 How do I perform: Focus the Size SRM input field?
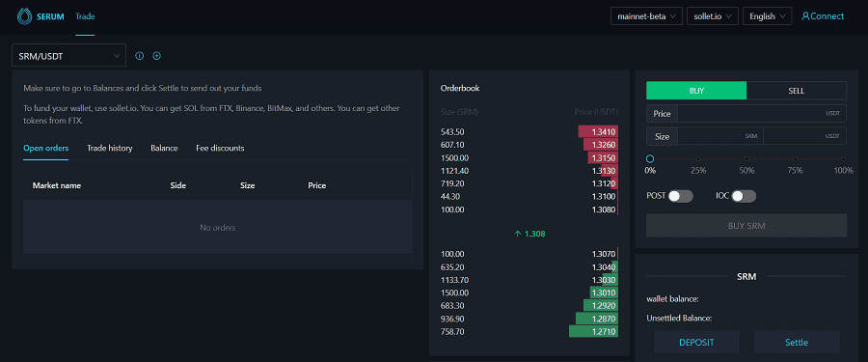pyautogui.click(x=720, y=136)
